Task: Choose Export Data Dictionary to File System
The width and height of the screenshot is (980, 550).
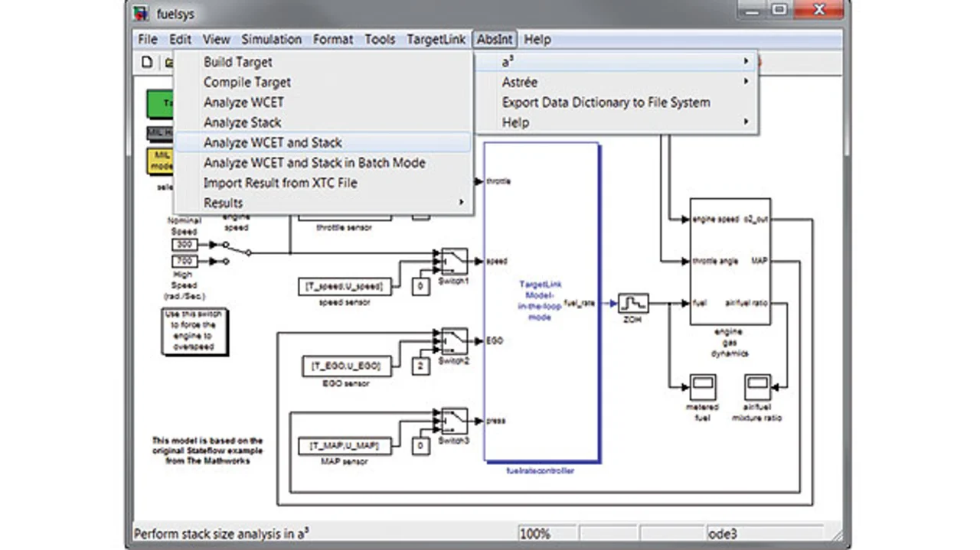Action: (616, 102)
